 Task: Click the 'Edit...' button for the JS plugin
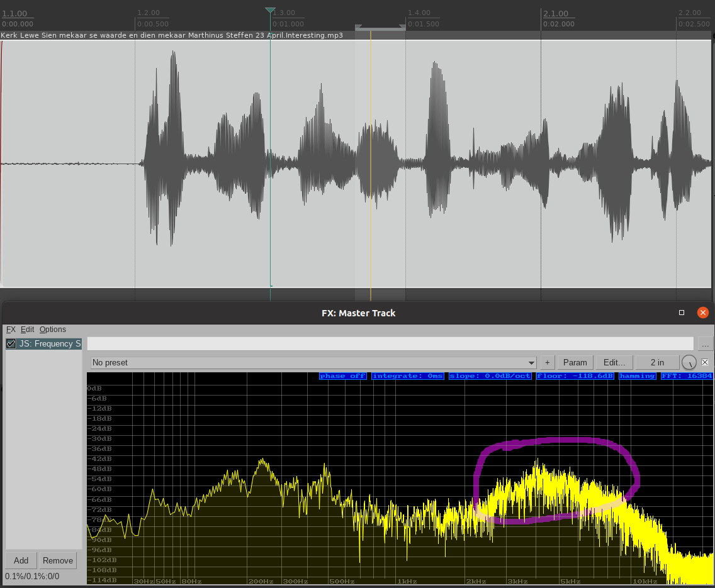point(614,362)
